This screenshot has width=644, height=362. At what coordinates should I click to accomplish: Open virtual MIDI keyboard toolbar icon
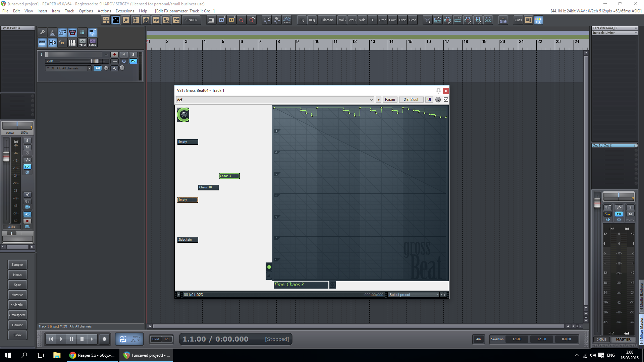[211, 20]
